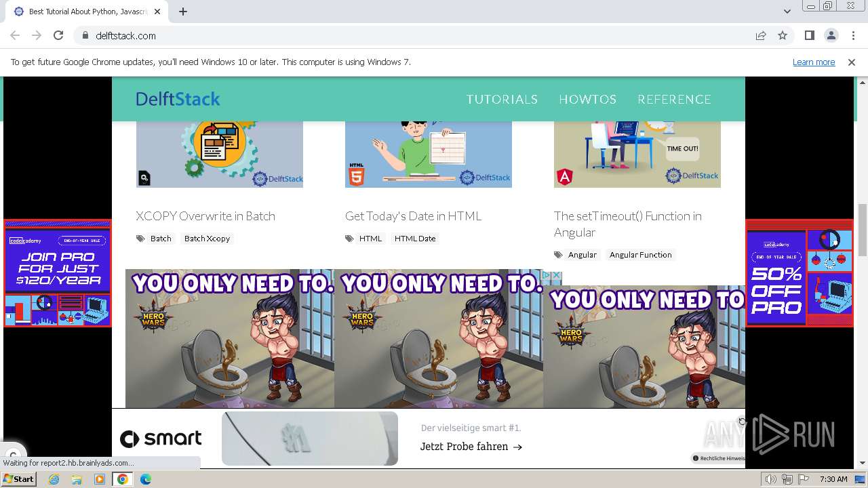This screenshot has width=868, height=488.
Task: Select the Batch tag
Action: (x=161, y=239)
